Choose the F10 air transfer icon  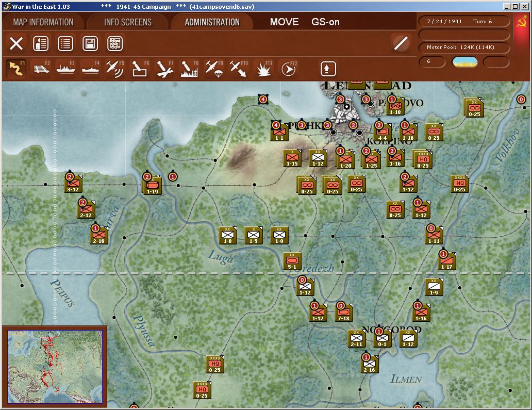pos(239,68)
